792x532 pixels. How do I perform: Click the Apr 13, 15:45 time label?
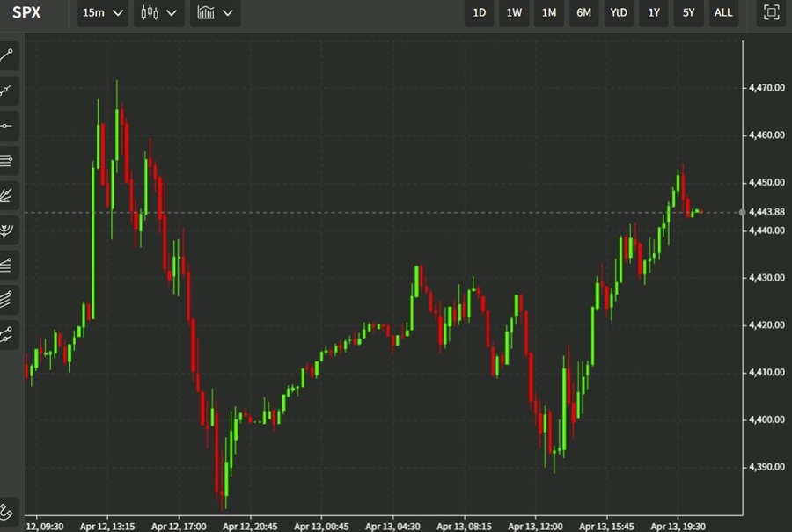click(x=606, y=527)
